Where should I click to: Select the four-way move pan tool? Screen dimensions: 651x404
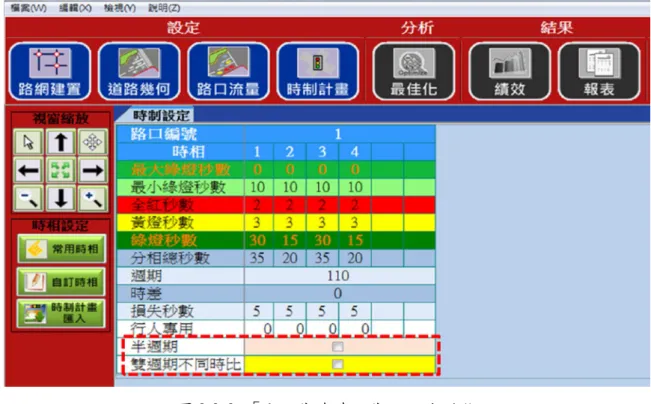point(93,142)
